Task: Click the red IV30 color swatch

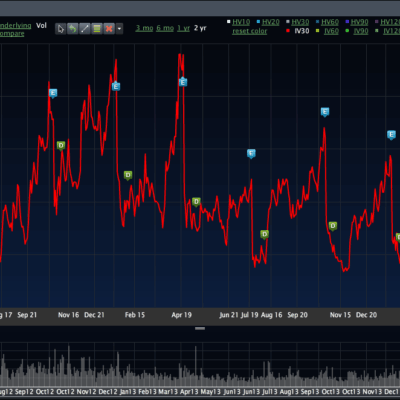Action: pyautogui.click(x=288, y=31)
